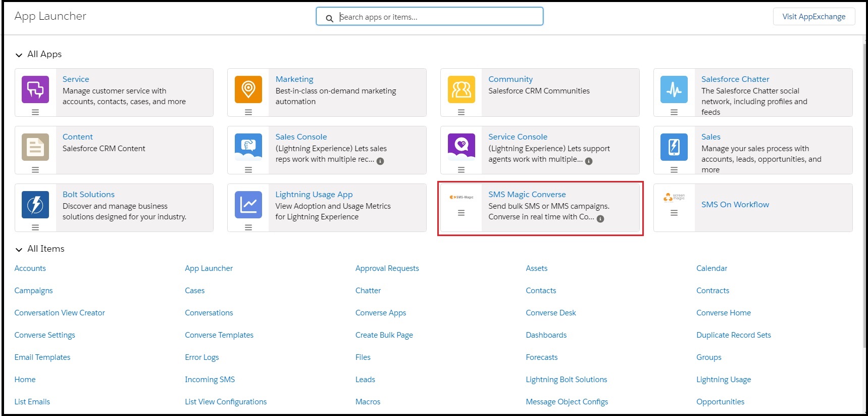Open the Email Templates item
Viewport: 868px width, 416px height.
[42, 357]
